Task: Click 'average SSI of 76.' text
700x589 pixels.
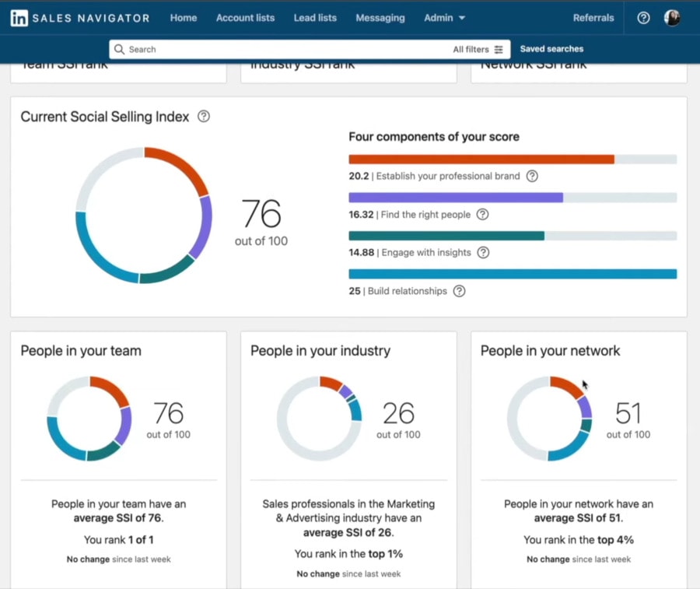Action: (x=119, y=518)
